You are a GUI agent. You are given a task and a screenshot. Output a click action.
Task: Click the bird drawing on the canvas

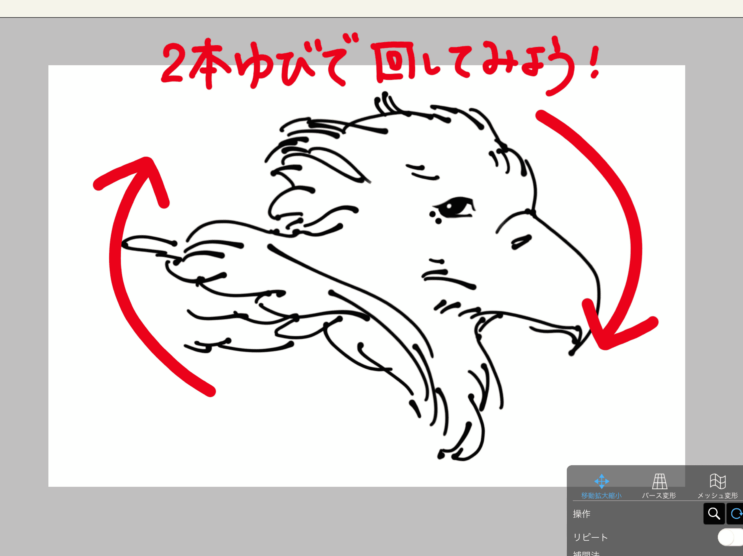coord(360,277)
